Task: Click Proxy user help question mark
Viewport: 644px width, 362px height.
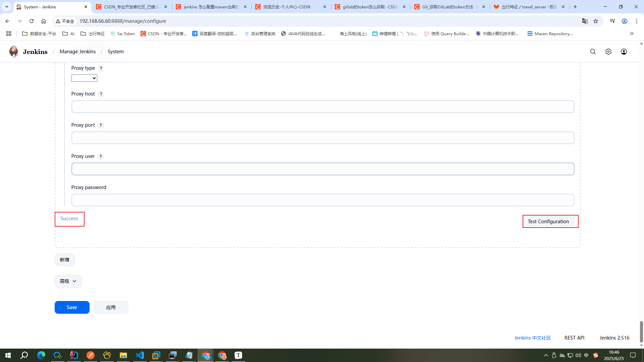Action: [101, 157]
